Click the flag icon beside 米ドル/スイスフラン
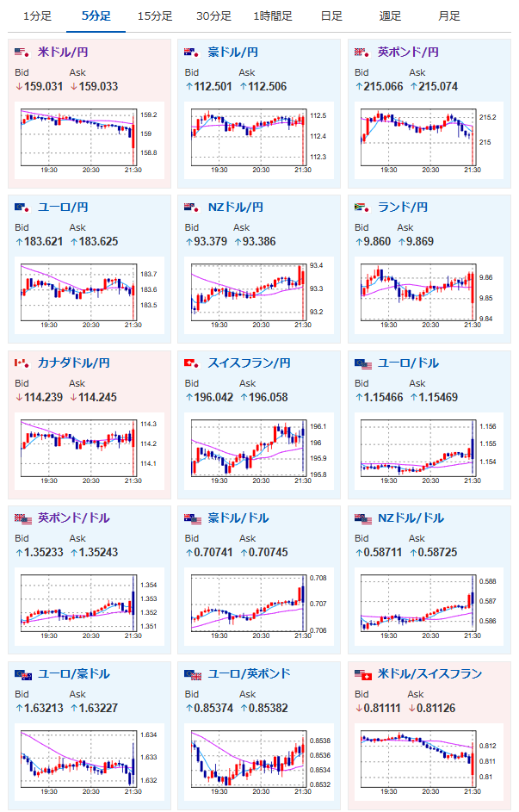 click(362, 674)
